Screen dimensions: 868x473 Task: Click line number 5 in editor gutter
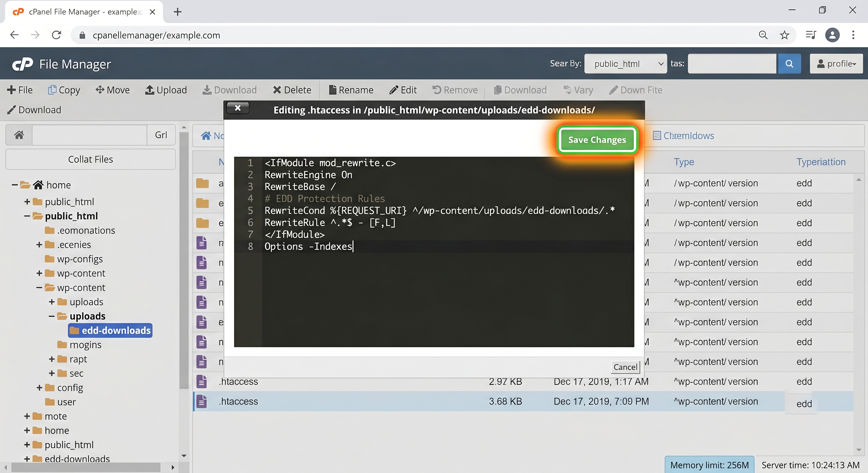tap(250, 211)
